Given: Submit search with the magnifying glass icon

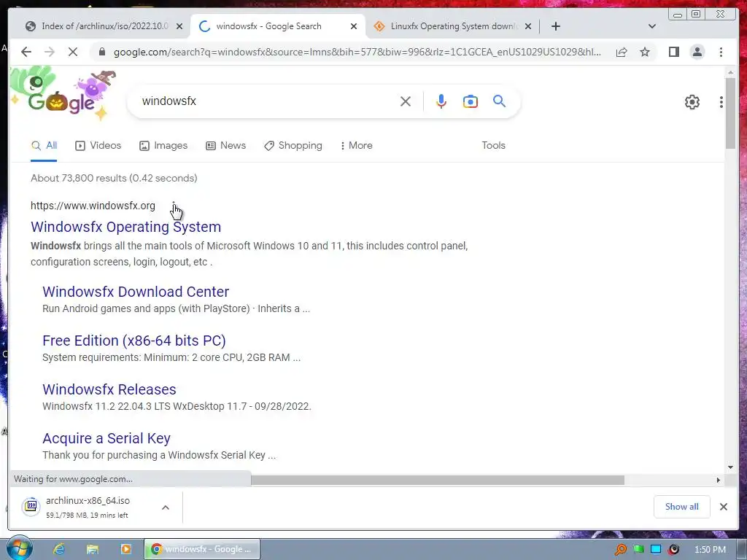Looking at the screenshot, I should (499, 101).
